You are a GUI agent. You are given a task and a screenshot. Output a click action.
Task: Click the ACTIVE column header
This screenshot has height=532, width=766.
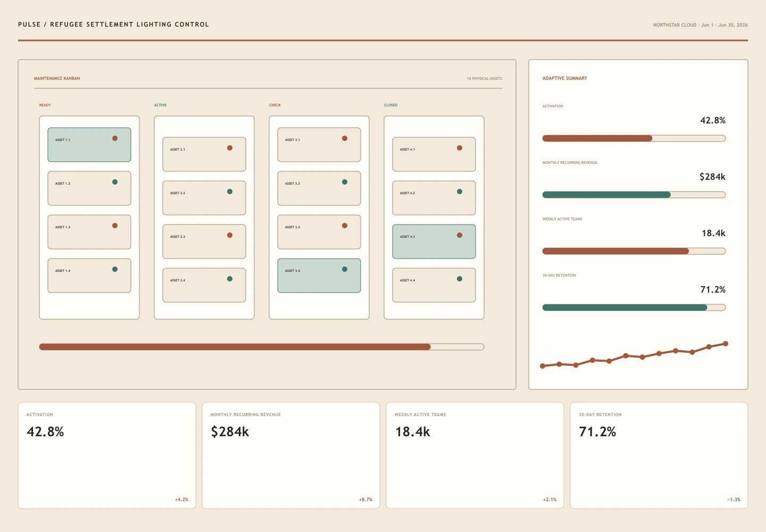click(161, 105)
